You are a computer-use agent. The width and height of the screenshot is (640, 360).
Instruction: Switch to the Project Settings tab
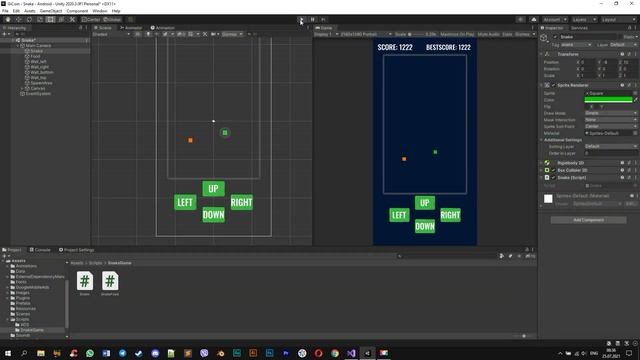[x=76, y=250]
